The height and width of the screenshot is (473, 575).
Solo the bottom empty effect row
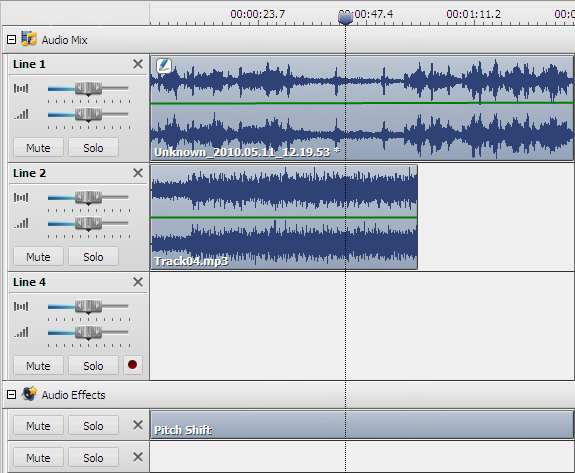94,457
